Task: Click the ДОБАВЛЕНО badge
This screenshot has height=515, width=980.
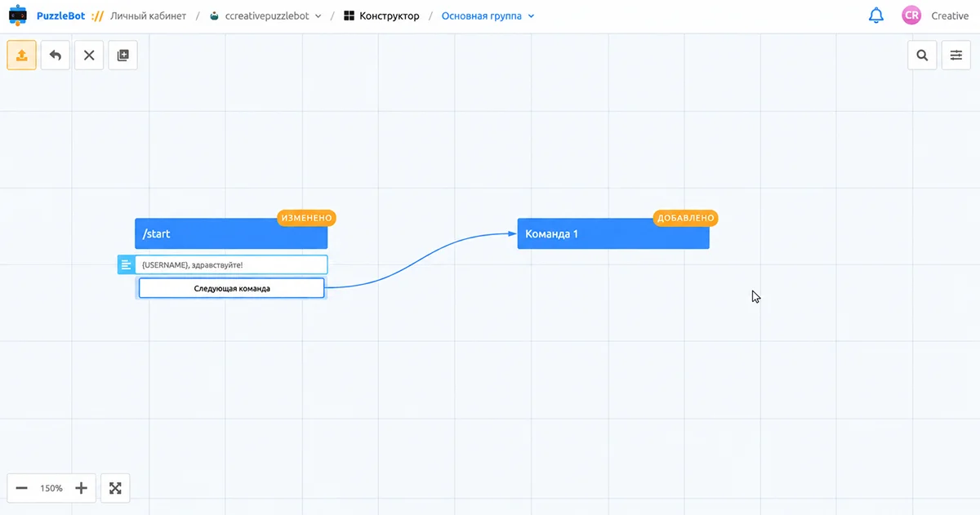Action: pos(686,218)
